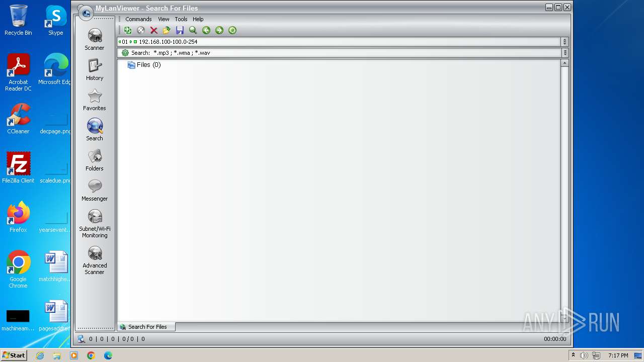The height and width of the screenshot is (362, 644).
Task: Open FileZilla Client desktop shortcut
Action: coord(18,168)
